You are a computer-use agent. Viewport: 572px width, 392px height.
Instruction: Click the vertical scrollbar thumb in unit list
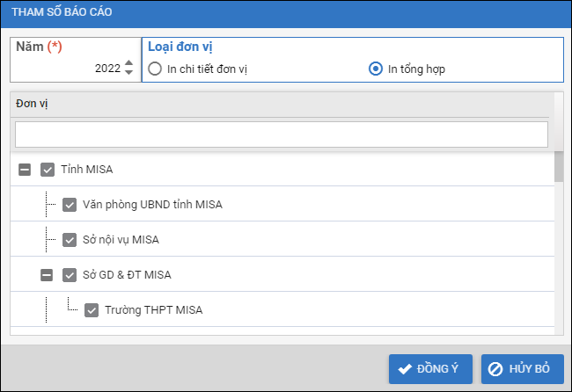pyautogui.click(x=559, y=166)
